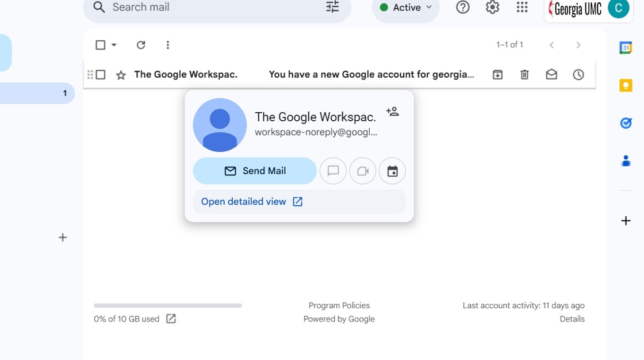The height and width of the screenshot is (360, 644).
Task: Start video call from contact card
Action: click(x=363, y=171)
